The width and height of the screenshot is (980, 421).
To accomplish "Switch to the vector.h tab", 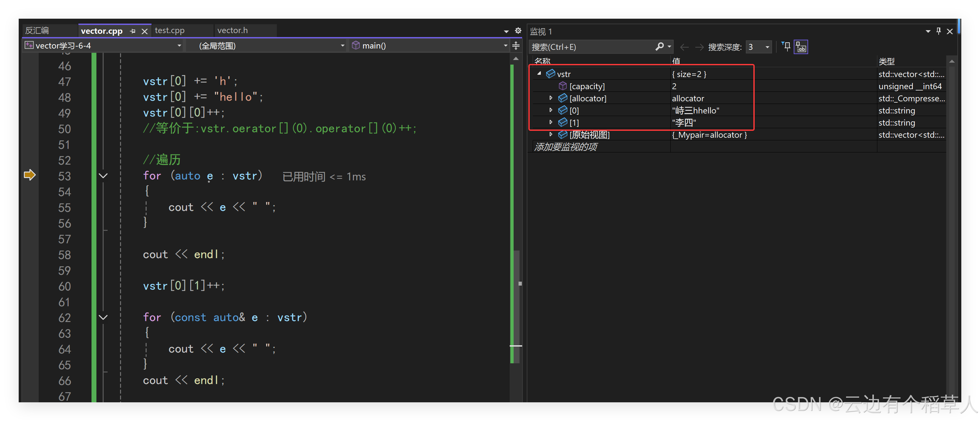I will coord(233,30).
